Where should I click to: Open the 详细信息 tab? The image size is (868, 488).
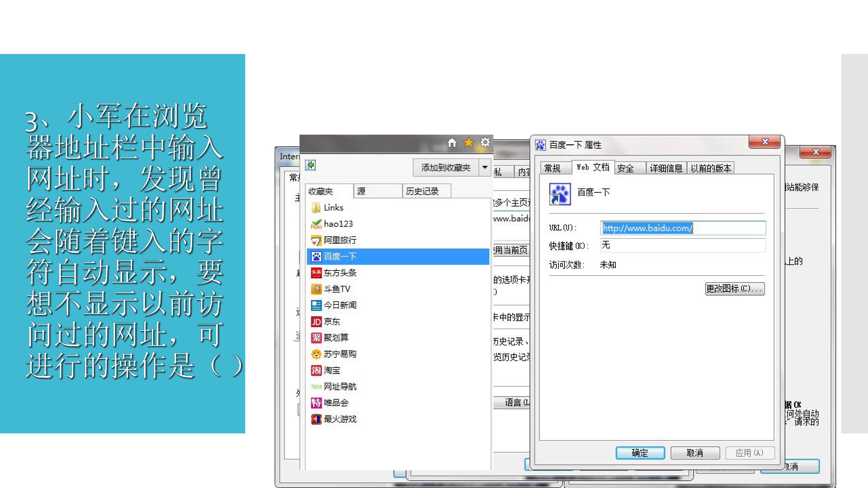click(666, 168)
